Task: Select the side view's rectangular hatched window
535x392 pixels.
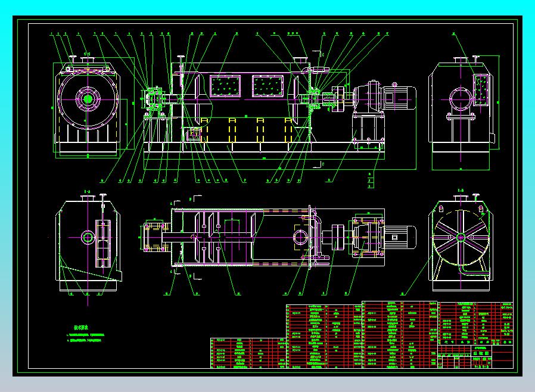Action: coord(481,89)
